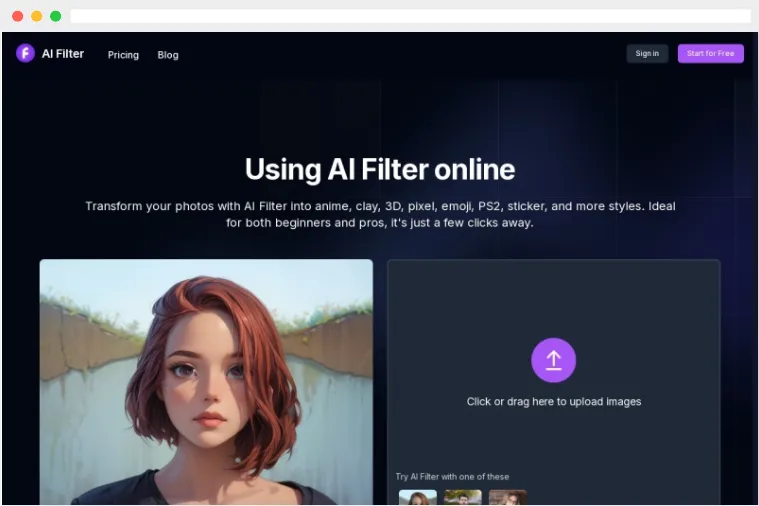Click 'Click or drag here to upload images'

554,401
